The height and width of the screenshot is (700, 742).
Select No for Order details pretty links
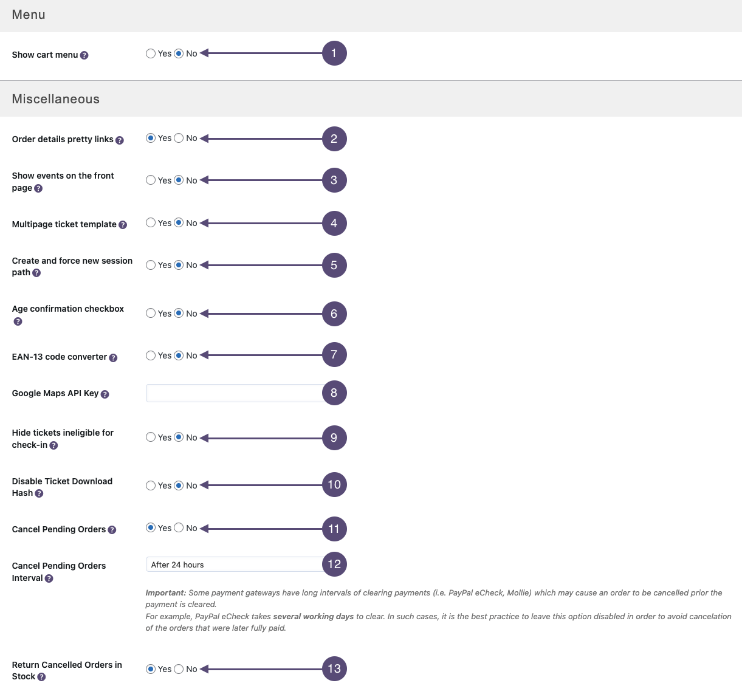[x=179, y=139]
